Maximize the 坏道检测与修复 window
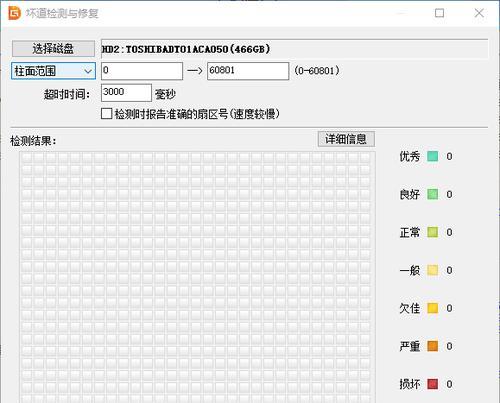Screen dimensions: 500x403 click(x=439, y=13)
